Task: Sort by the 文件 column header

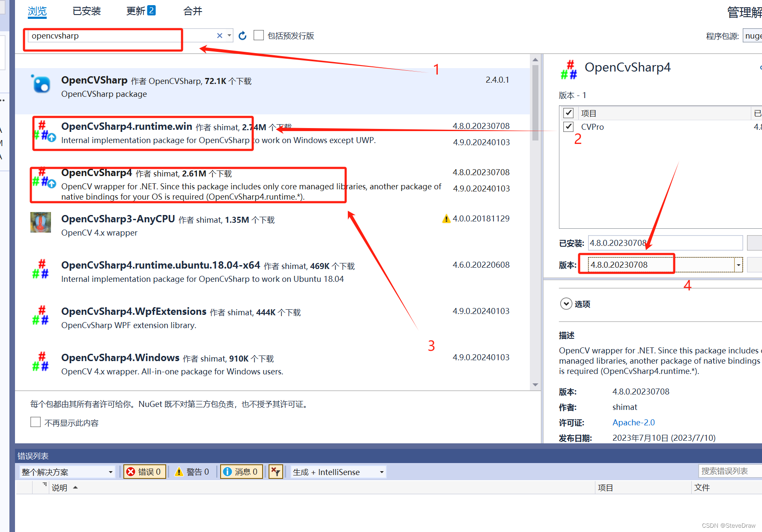Action: [x=726, y=487]
